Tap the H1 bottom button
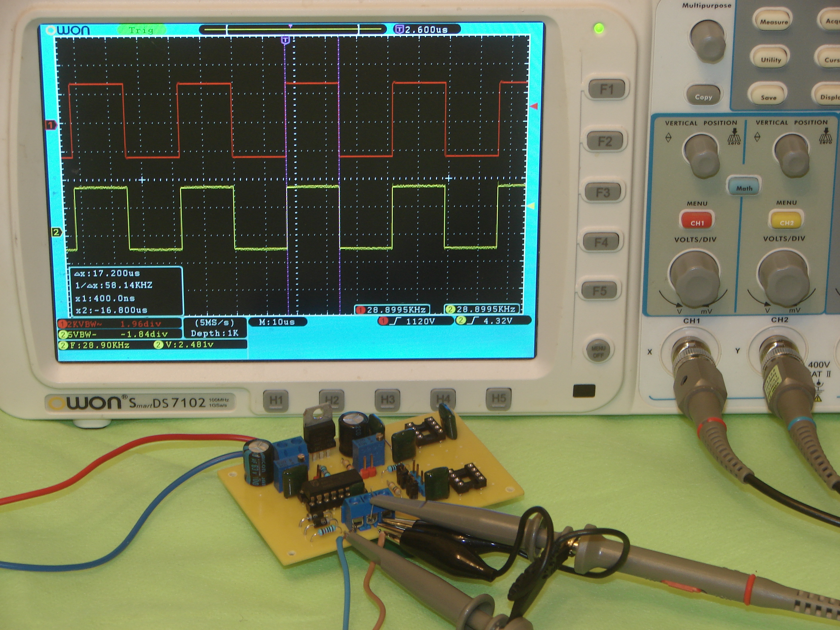 [x=276, y=400]
